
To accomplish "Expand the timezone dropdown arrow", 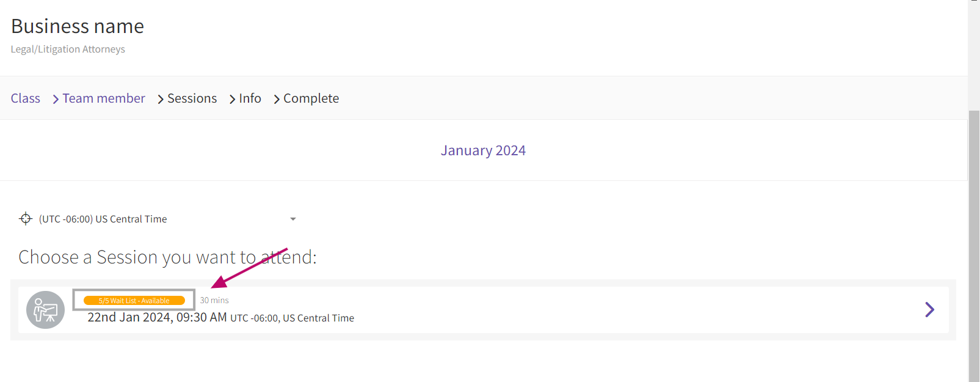I will [293, 219].
